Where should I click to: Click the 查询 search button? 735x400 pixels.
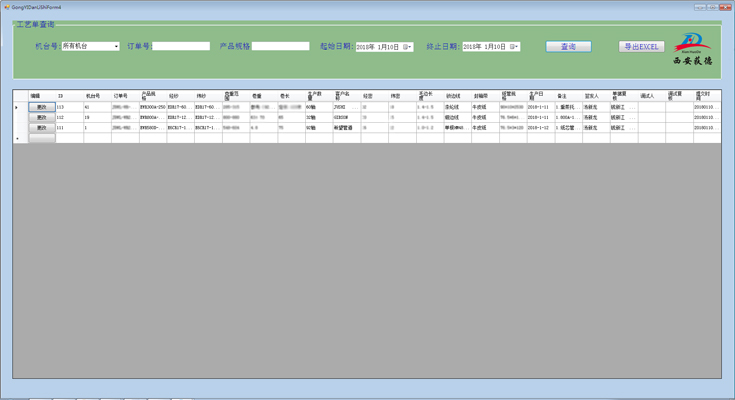click(x=568, y=46)
